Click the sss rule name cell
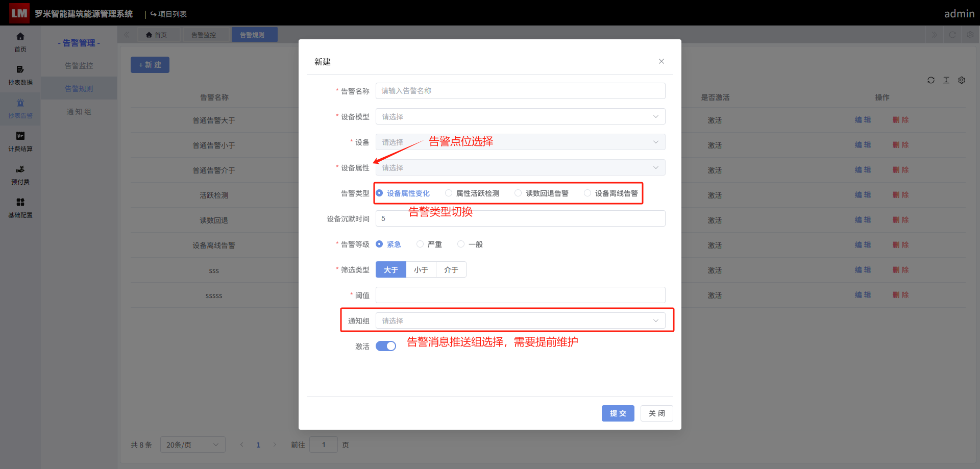 (214, 270)
